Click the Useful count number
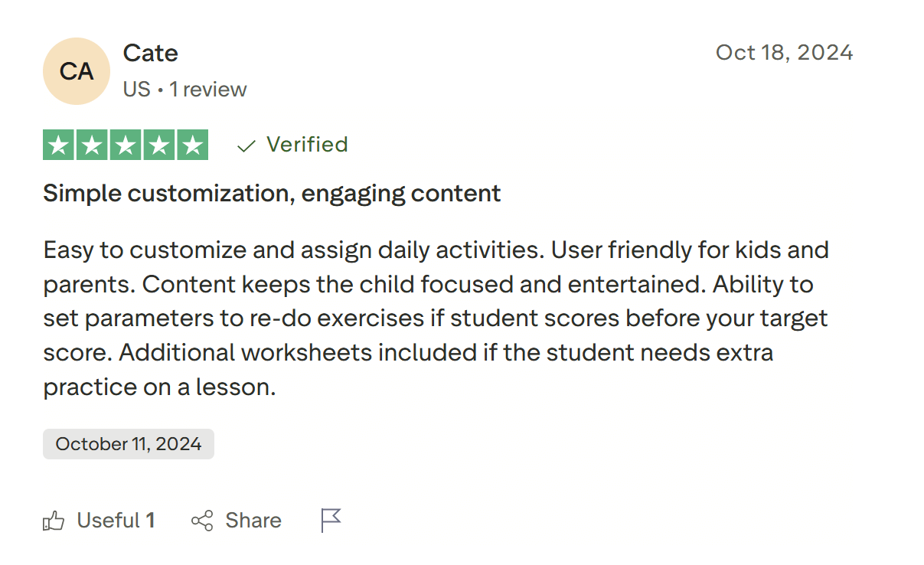924x565 pixels. coord(149,520)
